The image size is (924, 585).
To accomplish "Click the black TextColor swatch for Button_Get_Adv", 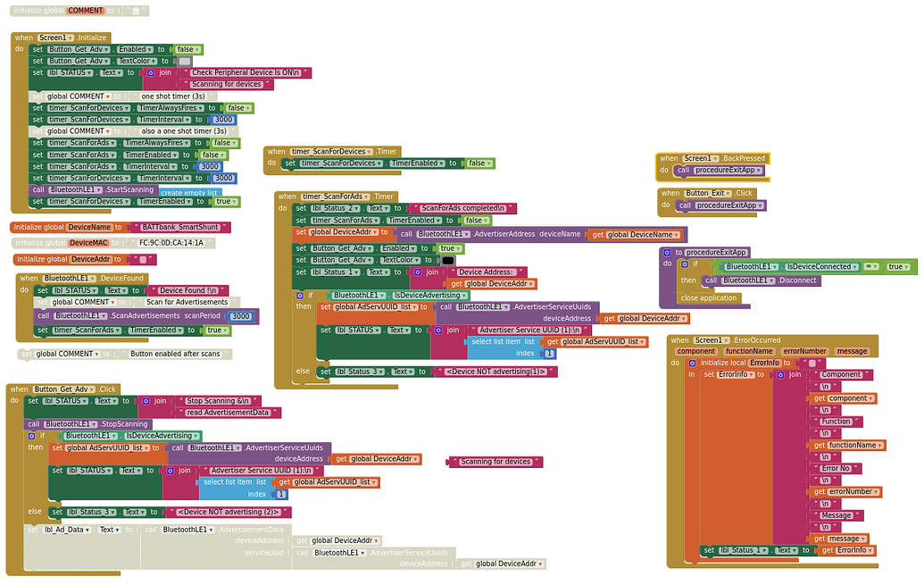I will point(448,260).
